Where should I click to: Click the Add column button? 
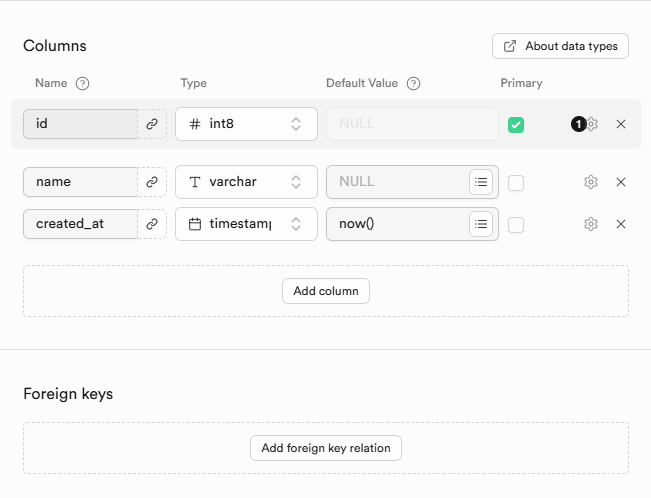click(x=326, y=291)
